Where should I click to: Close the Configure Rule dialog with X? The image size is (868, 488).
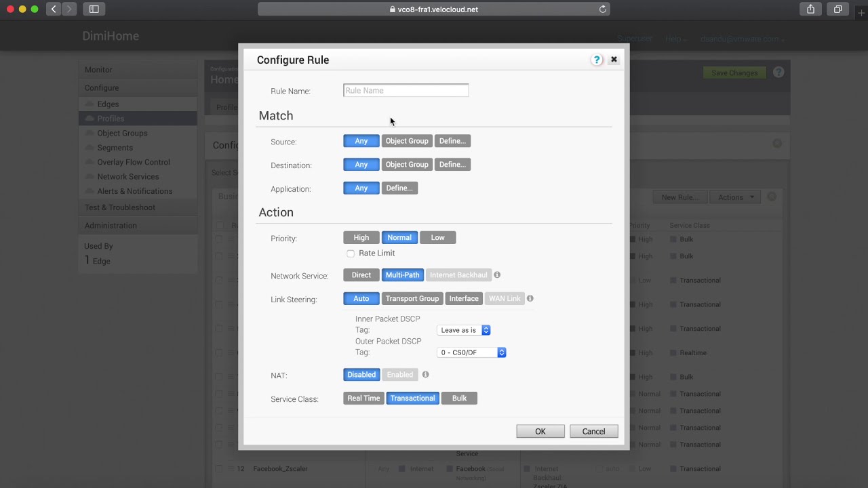pos(614,60)
